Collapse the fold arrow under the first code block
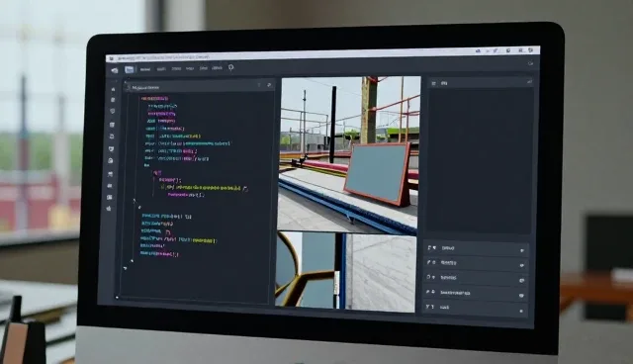 (x=139, y=208)
